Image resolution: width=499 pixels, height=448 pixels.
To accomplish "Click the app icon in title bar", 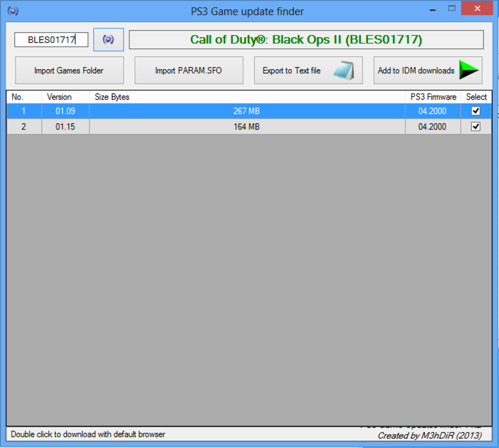I will (13, 11).
